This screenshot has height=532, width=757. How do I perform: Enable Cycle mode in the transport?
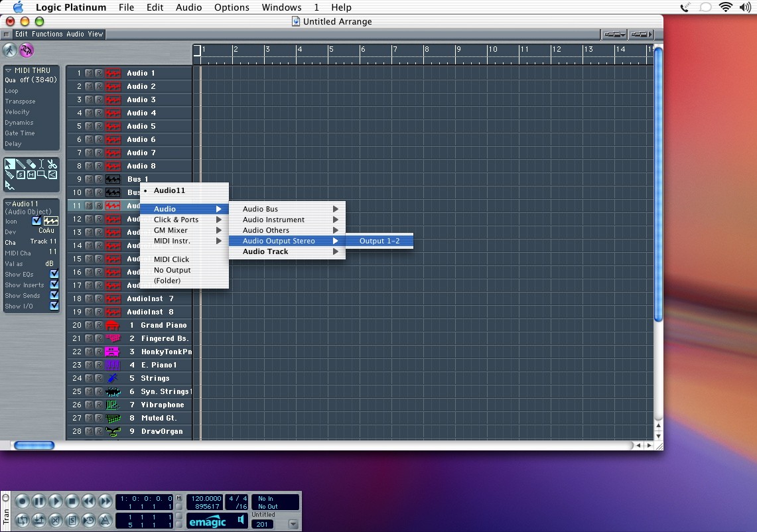pos(23,520)
